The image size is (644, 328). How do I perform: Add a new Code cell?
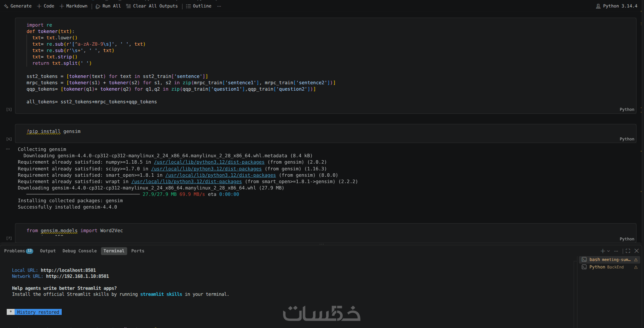coord(46,6)
